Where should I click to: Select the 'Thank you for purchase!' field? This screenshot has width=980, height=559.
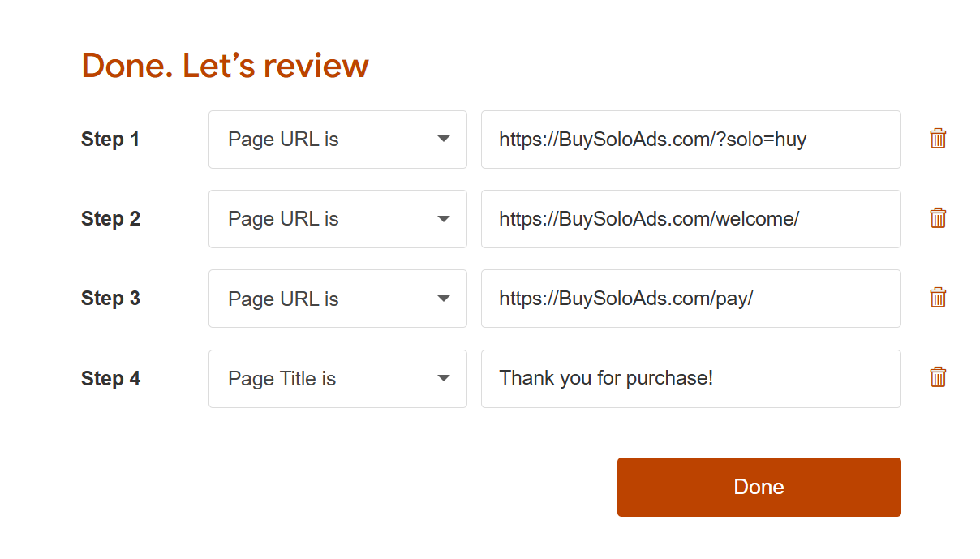pyautogui.click(x=690, y=379)
